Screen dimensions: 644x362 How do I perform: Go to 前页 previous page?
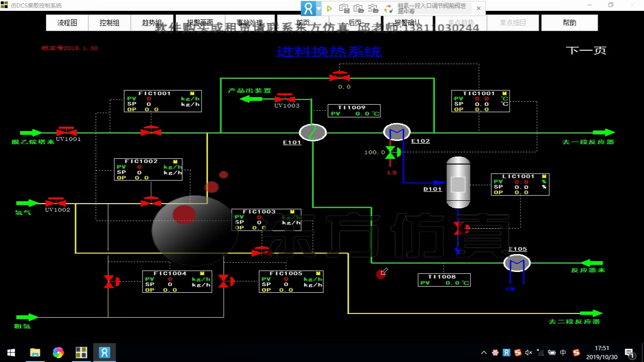pyautogui.click(x=303, y=23)
